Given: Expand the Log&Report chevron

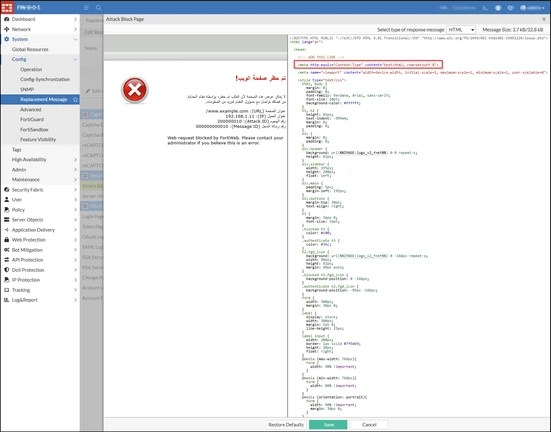Looking at the screenshot, I should [x=75, y=300].
